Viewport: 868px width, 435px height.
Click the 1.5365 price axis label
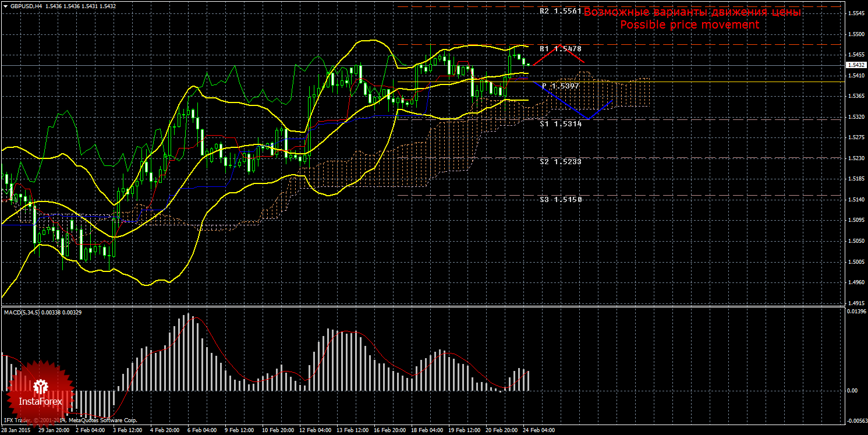tap(856, 97)
